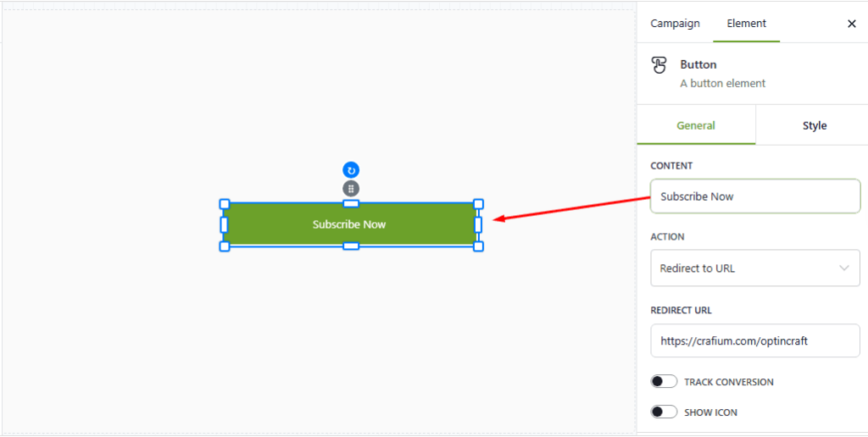
Task: Enable the Track Conversion toggle
Action: [664, 382]
